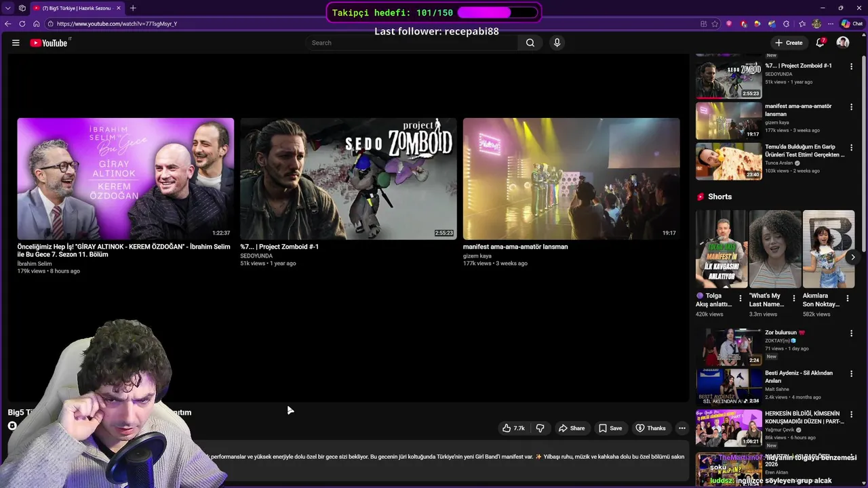Viewport: 868px width, 488px height.
Task: Open the pink shield extension icon
Action: 729,24
